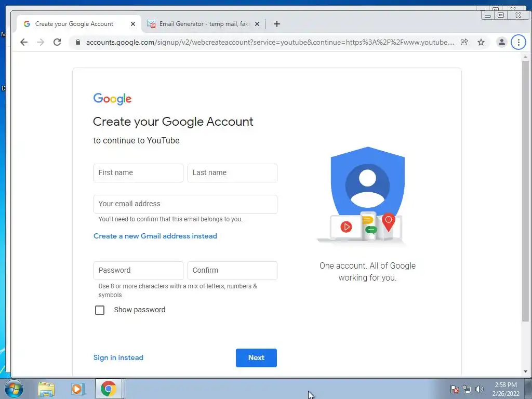This screenshot has height=399, width=532.
Task: Click the browser forward arrow
Action: [41, 42]
